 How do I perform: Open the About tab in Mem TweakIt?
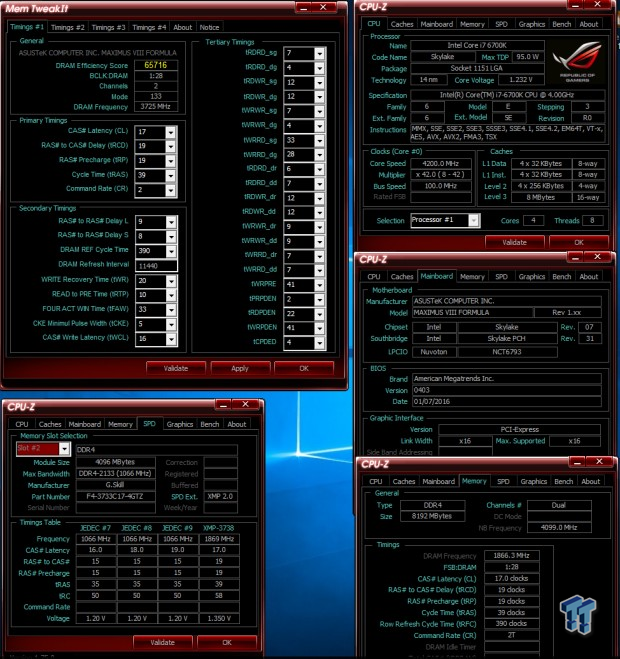[182, 27]
